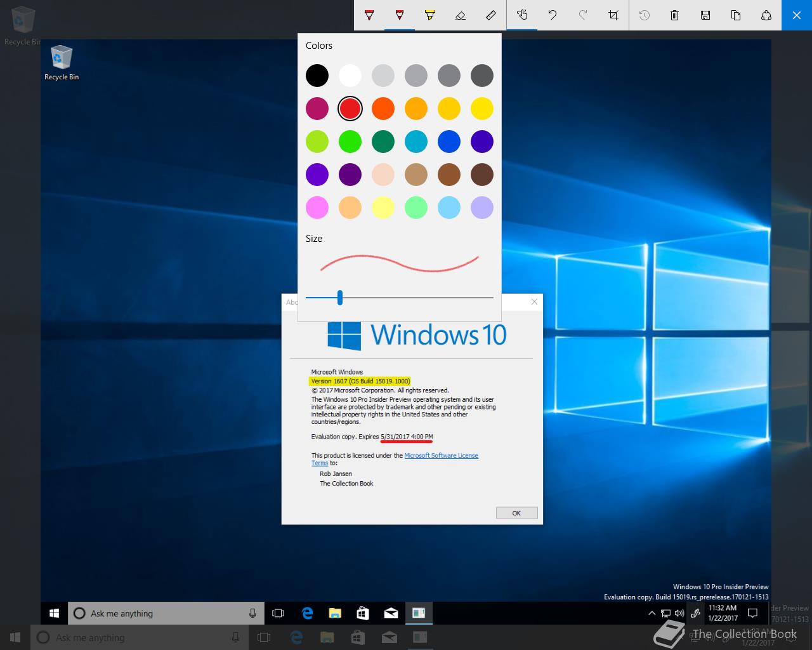The width and height of the screenshot is (812, 650).
Task: Pick the pale yellow pastel swatch
Action: pyautogui.click(x=383, y=208)
